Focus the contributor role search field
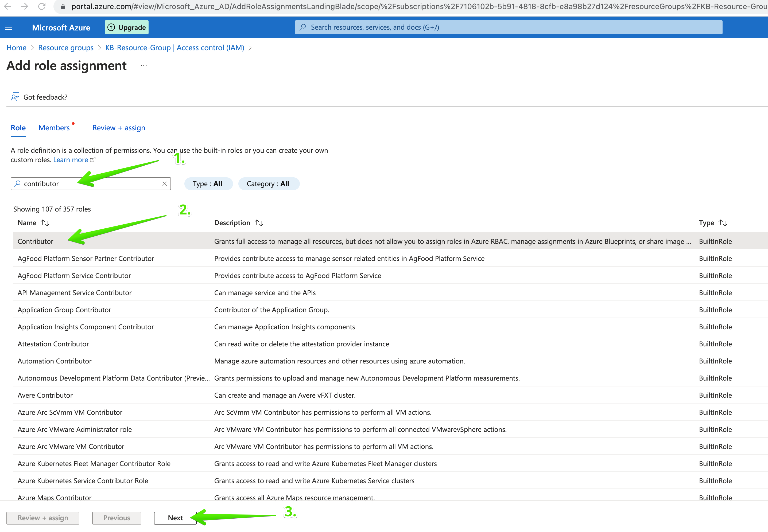 click(x=91, y=184)
